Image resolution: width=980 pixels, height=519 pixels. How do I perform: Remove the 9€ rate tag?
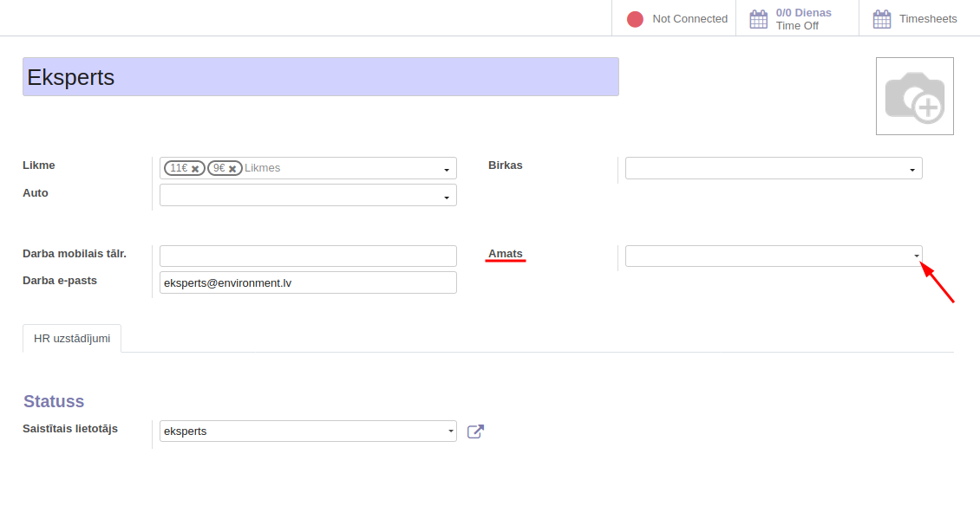click(232, 169)
